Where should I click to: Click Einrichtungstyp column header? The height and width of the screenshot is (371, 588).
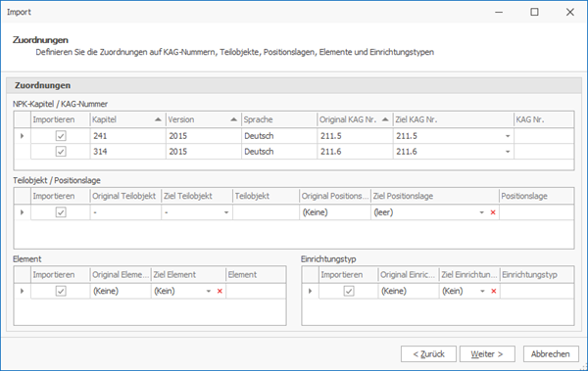[537, 275]
